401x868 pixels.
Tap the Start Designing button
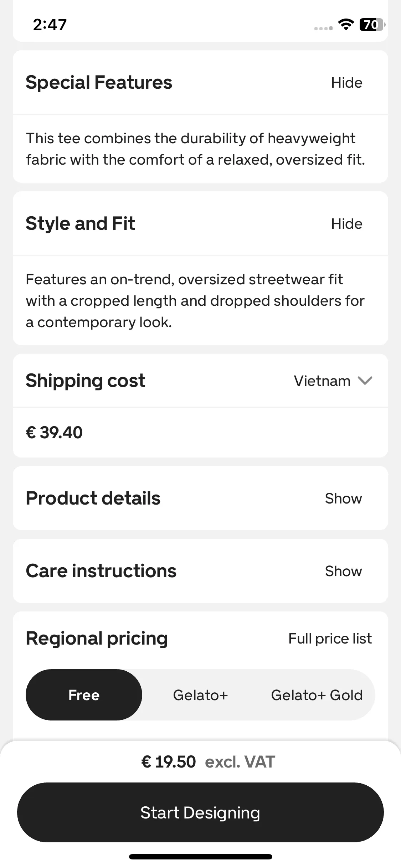tap(200, 812)
